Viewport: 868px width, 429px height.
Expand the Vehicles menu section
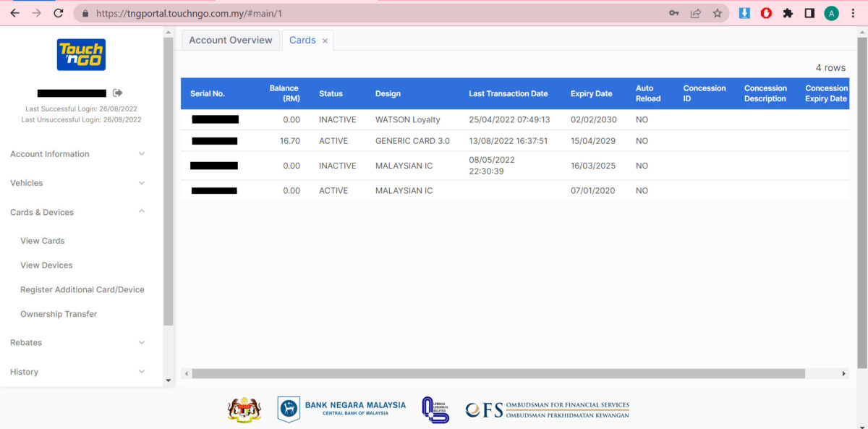point(78,183)
